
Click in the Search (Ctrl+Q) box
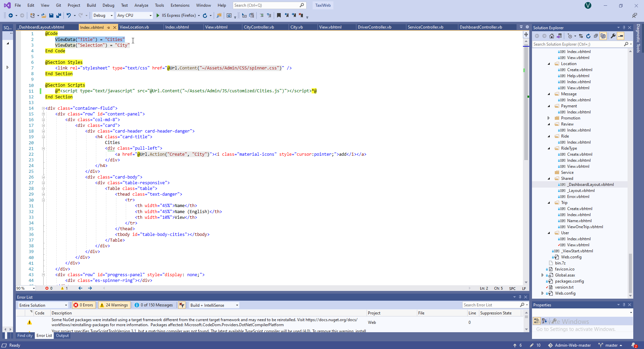point(269,5)
